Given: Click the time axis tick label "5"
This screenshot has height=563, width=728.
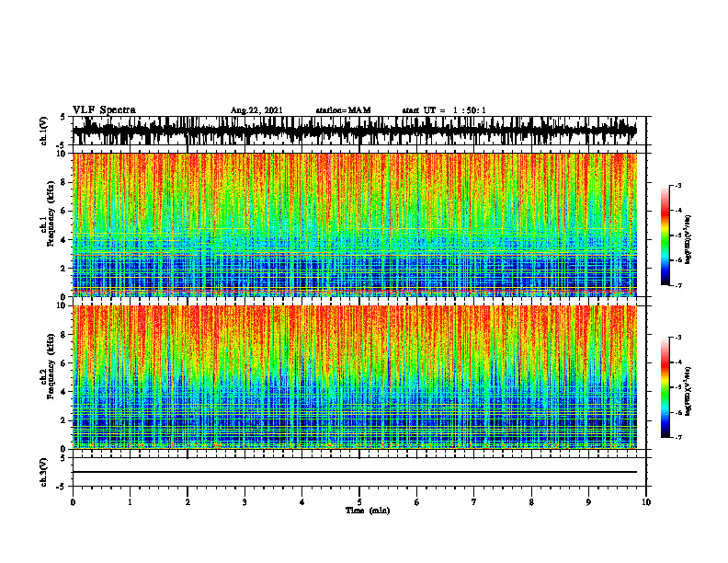Looking at the screenshot, I should [359, 502].
